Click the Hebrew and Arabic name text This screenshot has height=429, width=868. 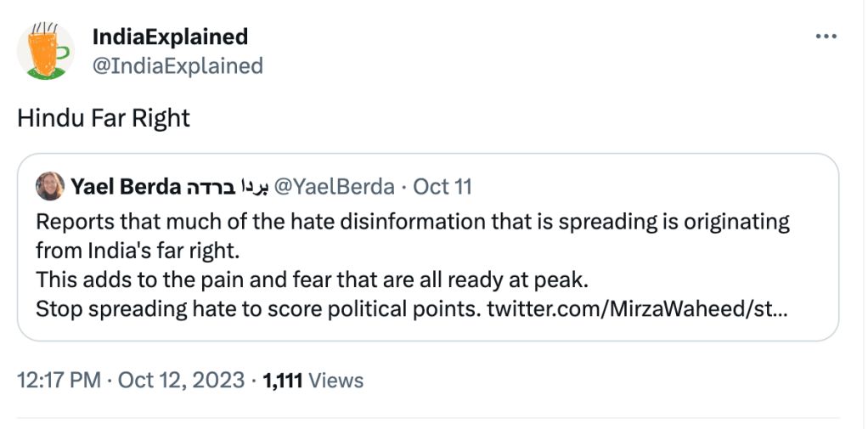221,186
